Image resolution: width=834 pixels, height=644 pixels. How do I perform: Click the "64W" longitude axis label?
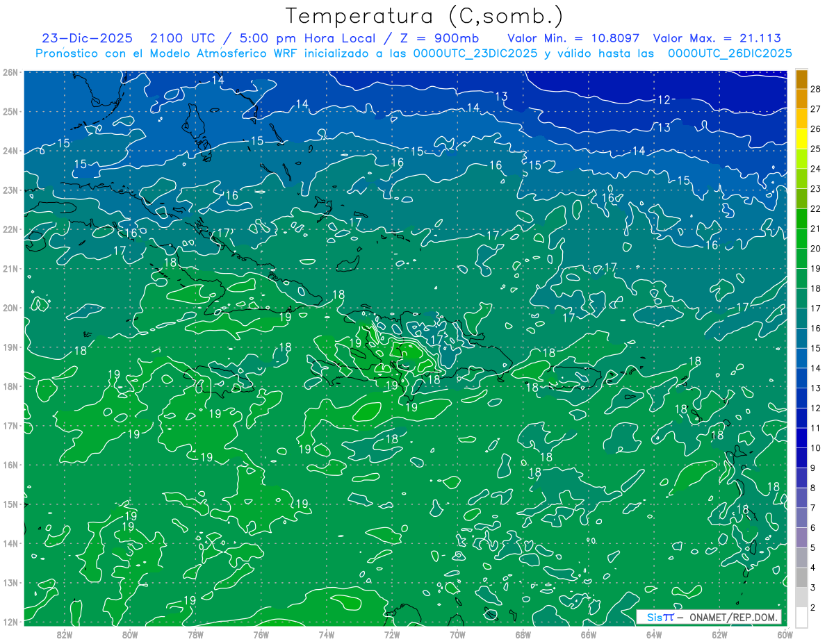pos(654,634)
